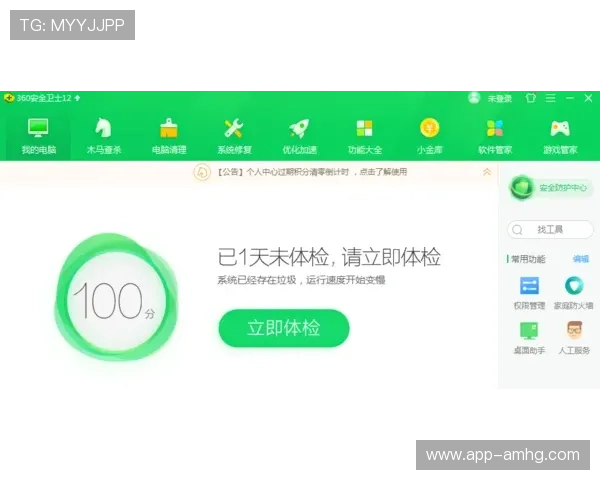Open 电脑清理 brush icon
This screenshot has height=480, width=600.
169,128
